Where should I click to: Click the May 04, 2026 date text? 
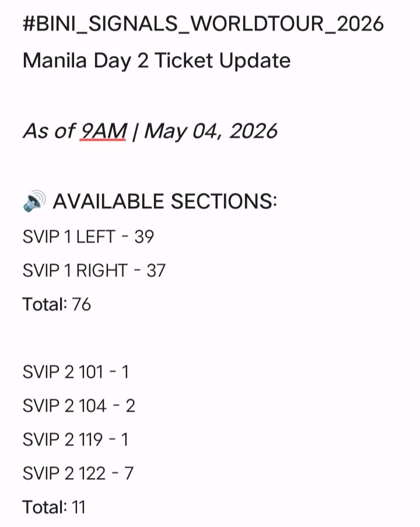pos(211,131)
